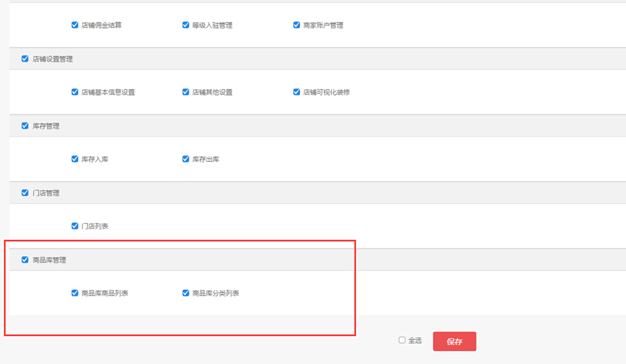
Task: Click the 库存管理 section header text
Action: 46,126
